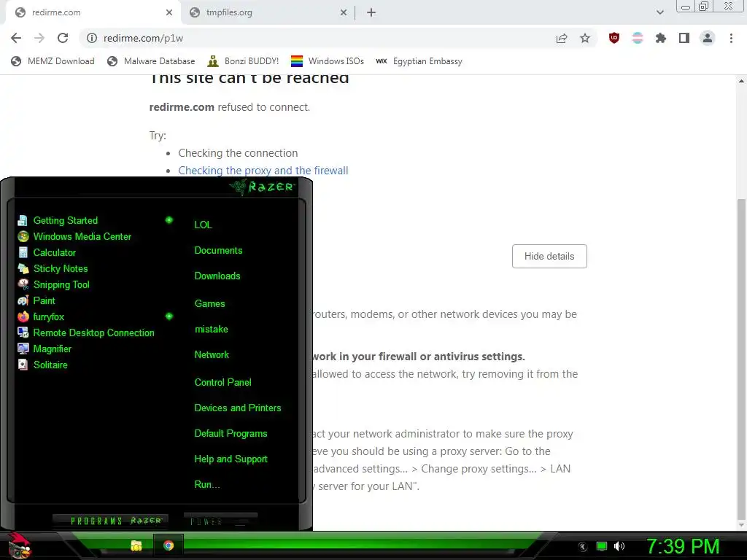Open Network in Start menu
The height and width of the screenshot is (560, 747).
[x=212, y=355]
